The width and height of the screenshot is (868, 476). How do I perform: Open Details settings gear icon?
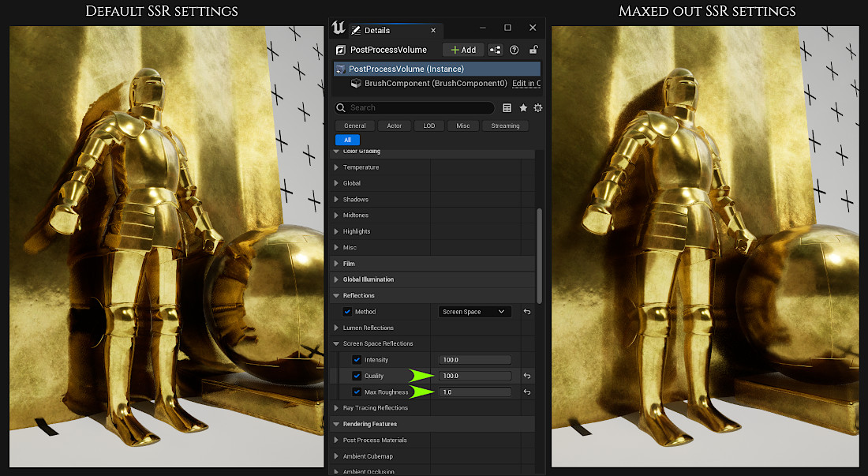tap(537, 108)
